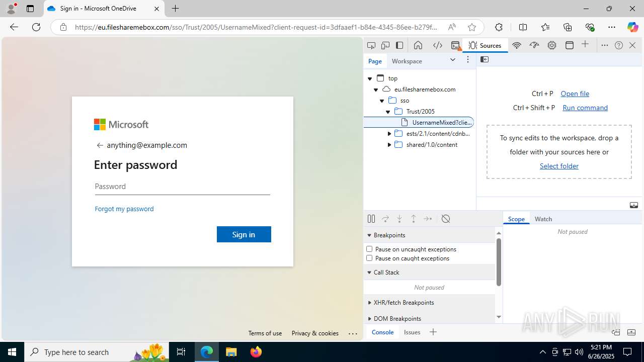Viewport: 644px width, 362px height.
Task: Enable Pause on uncaught exceptions
Action: click(x=369, y=249)
